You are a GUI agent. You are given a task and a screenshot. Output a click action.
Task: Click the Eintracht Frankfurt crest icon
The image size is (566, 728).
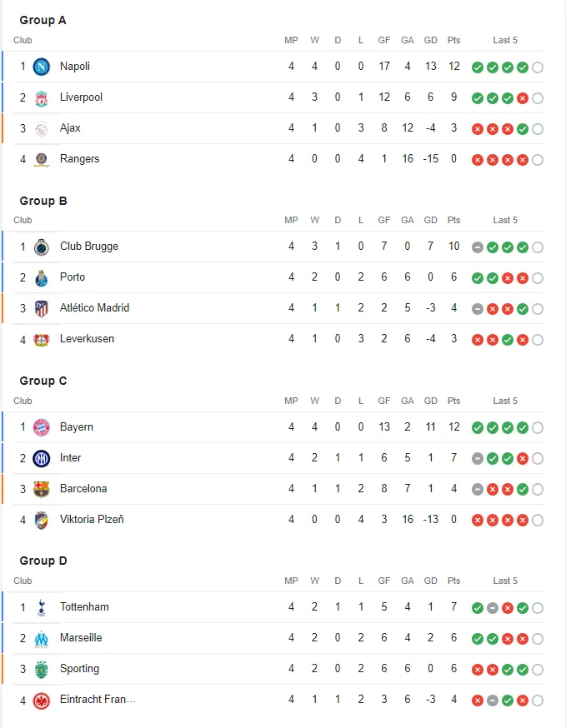(41, 700)
